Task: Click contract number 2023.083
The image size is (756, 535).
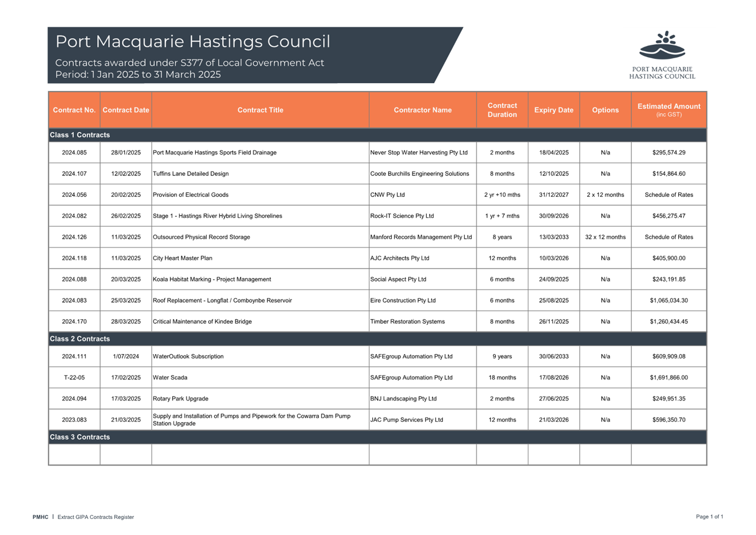Action: coord(74,420)
